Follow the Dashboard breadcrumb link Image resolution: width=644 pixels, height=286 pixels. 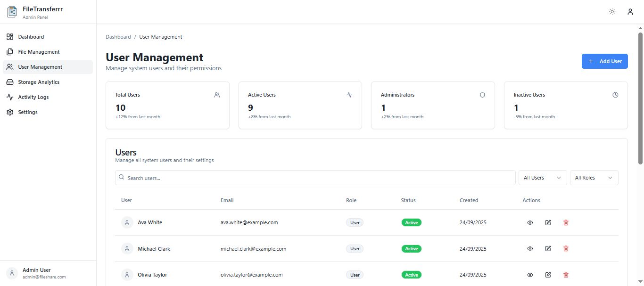[x=118, y=37]
